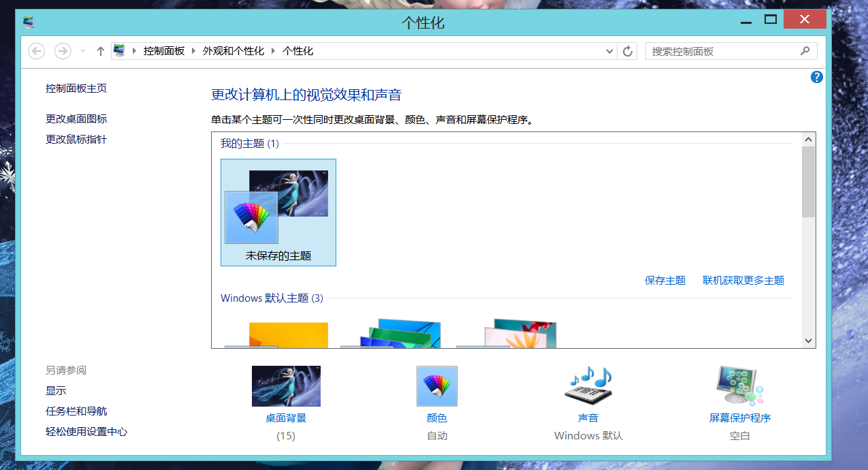Image resolution: width=868 pixels, height=470 pixels.
Task: Click the 屏幕保护程序 label link
Action: coord(740,418)
